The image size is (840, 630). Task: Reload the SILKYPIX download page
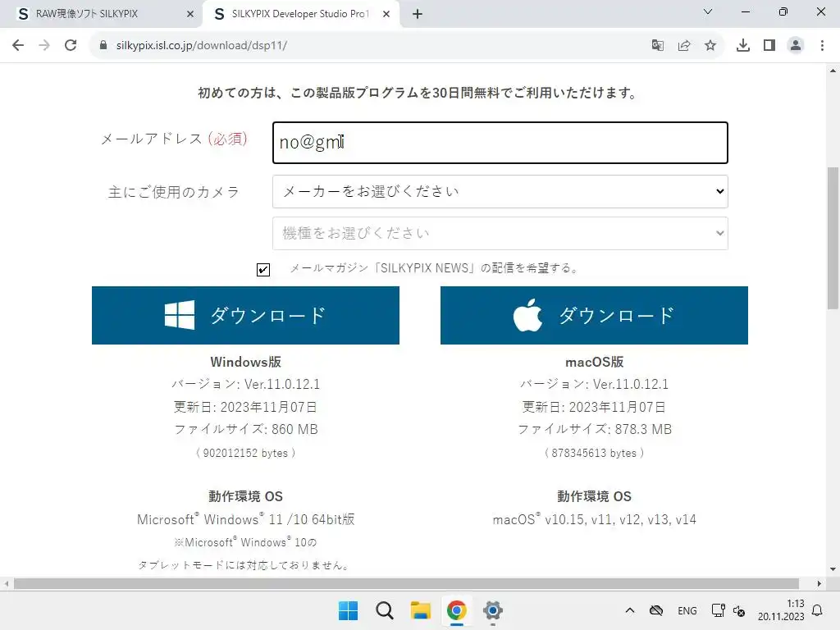point(71,46)
